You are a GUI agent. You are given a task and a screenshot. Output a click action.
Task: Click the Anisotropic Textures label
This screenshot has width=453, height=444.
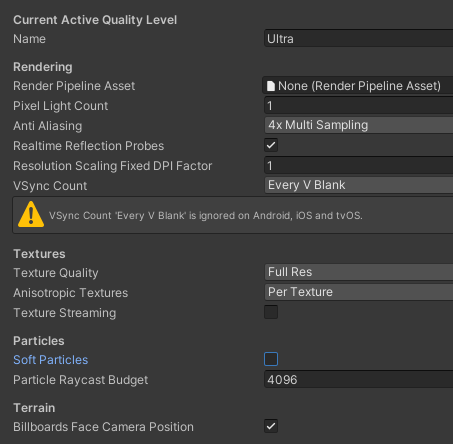71,293
